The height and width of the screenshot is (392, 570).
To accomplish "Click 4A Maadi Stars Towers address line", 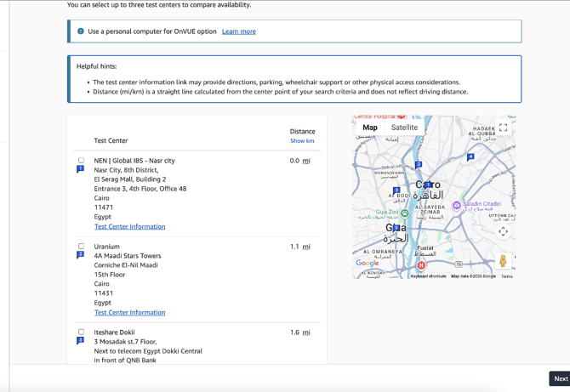I will pos(128,256).
